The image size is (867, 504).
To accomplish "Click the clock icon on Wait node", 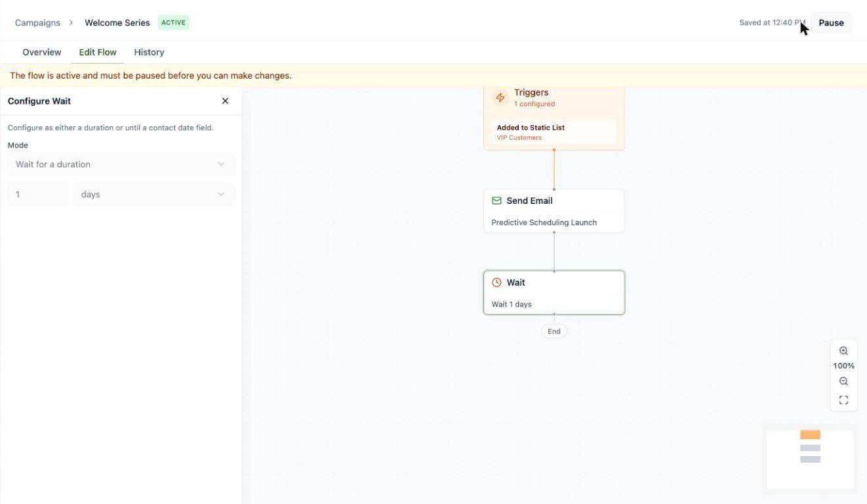I will tap(496, 282).
